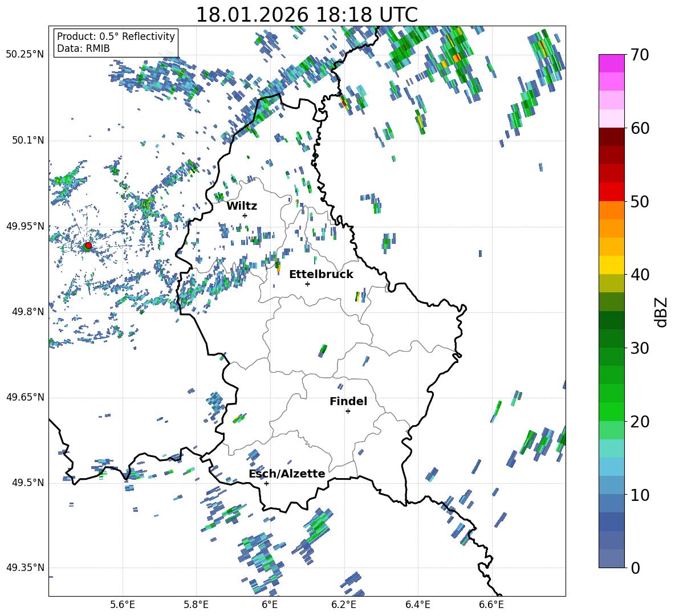Click the 6.4°E longitude label
The width and height of the screenshot is (675, 616).
coord(417,605)
